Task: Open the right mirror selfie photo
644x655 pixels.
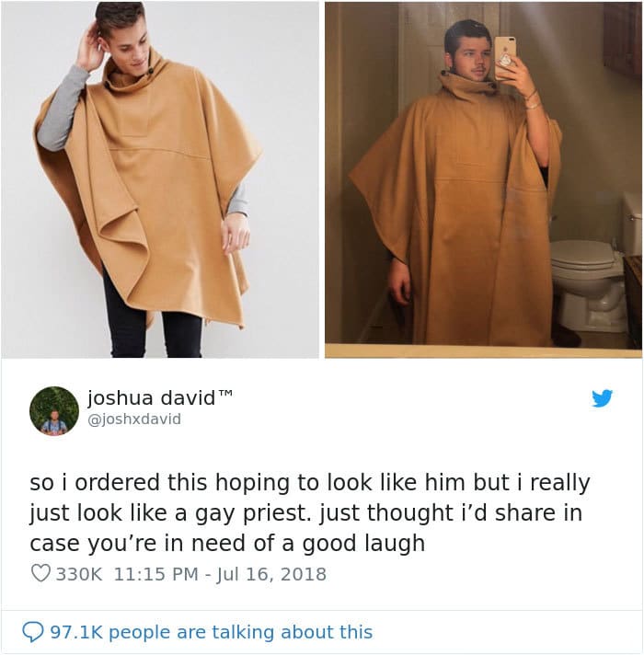Action: coord(483,179)
